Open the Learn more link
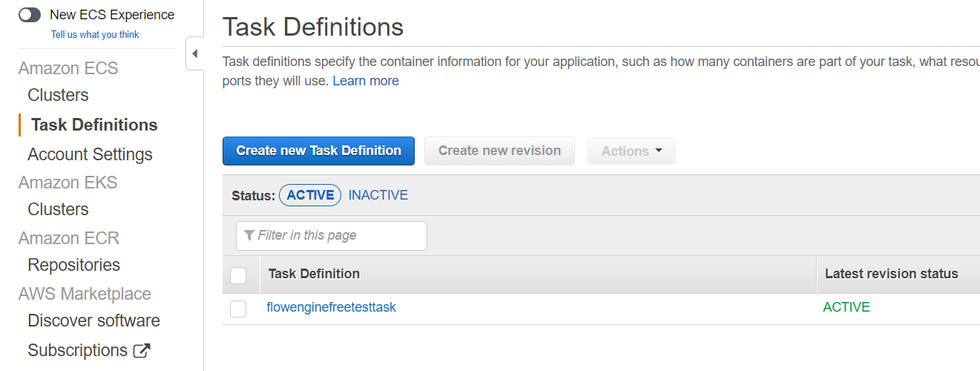The height and width of the screenshot is (371, 980). (x=366, y=81)
